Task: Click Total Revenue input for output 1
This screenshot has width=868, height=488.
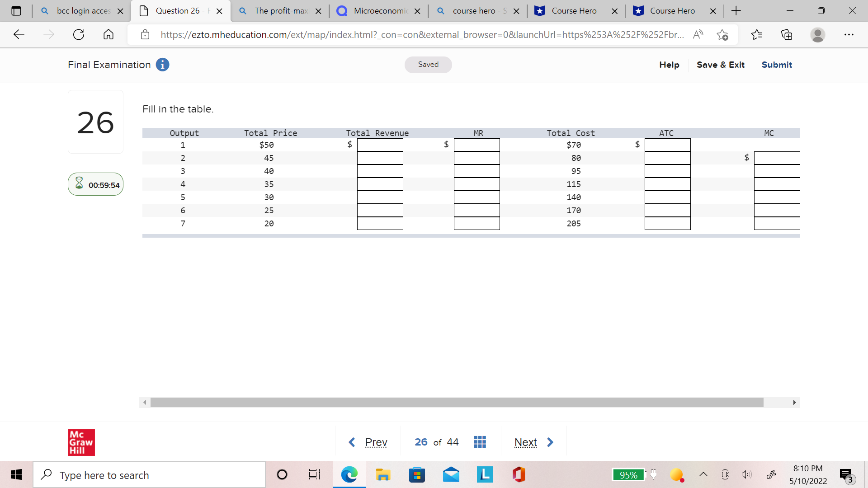Action: pyautogui.click(x=380, y=145)
